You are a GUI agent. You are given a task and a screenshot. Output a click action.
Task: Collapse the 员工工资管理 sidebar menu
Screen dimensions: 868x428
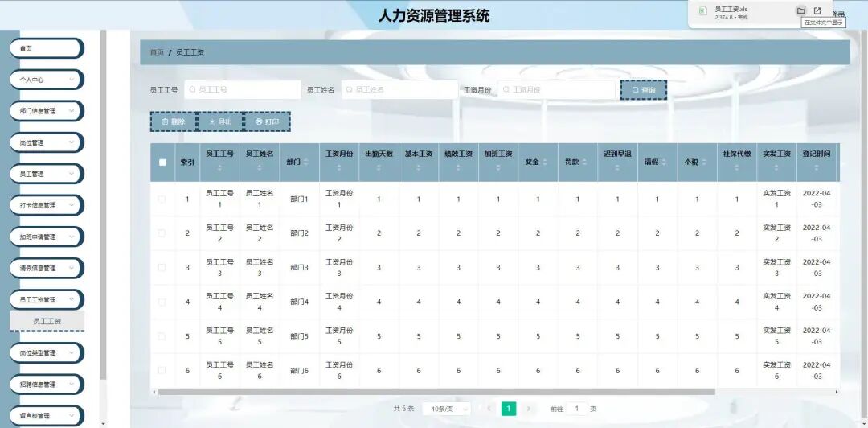47,299
